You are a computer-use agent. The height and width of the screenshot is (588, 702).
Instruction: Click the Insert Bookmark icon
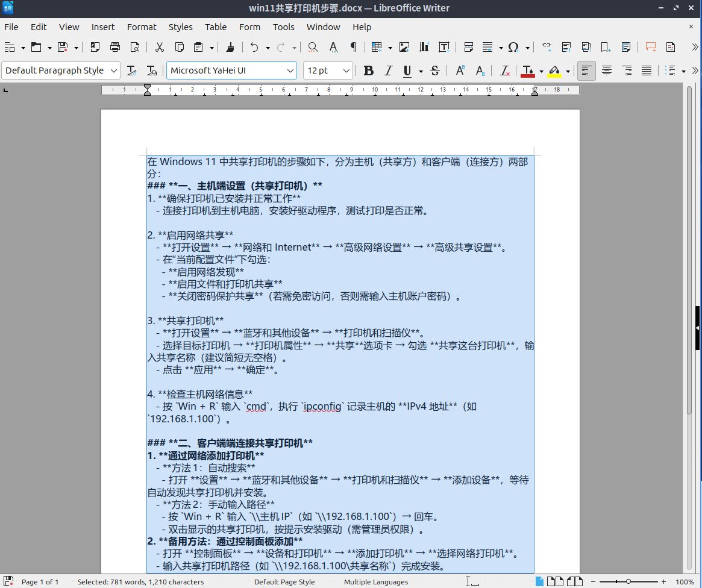(x=606, y=47)
